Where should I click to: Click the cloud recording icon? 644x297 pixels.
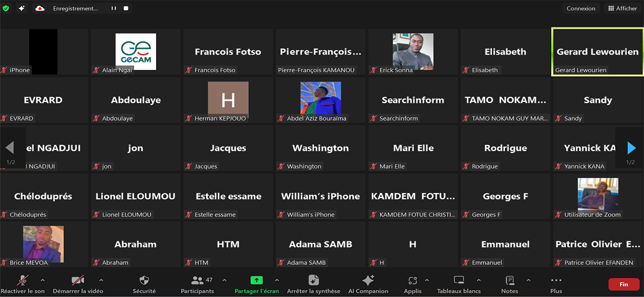(40, 8)
